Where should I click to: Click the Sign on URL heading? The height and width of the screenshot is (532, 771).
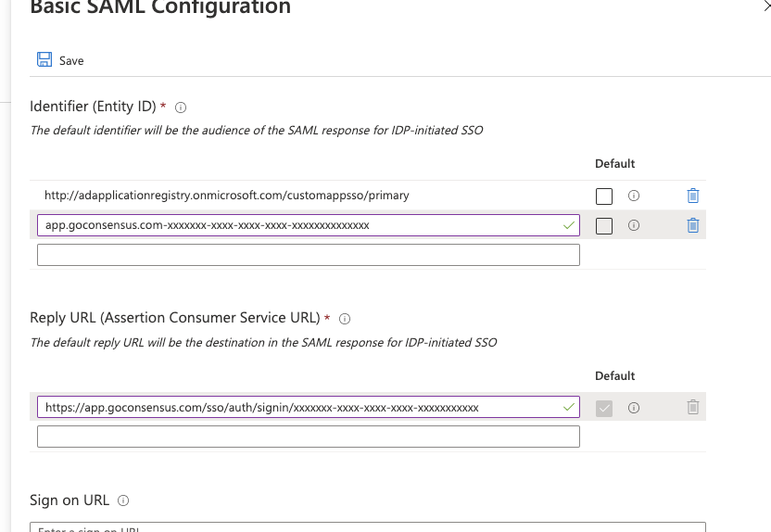70,500
